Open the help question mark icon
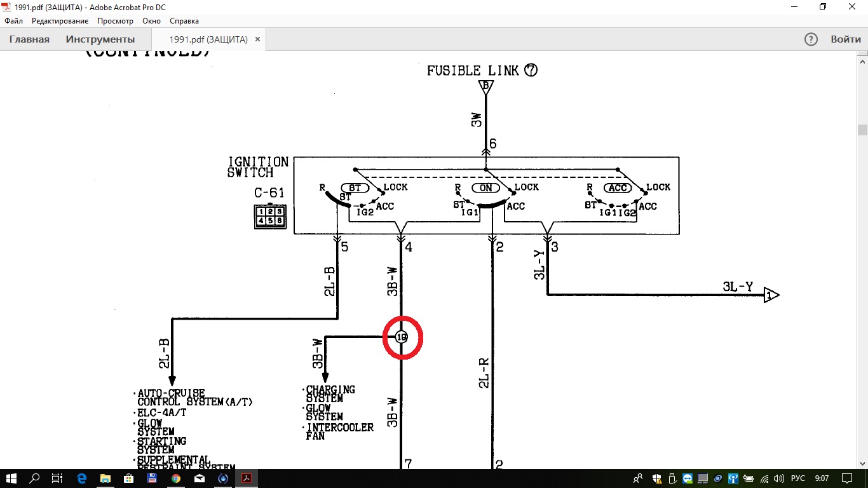Viewport: 868px width, 488px height. coord(811,39)
